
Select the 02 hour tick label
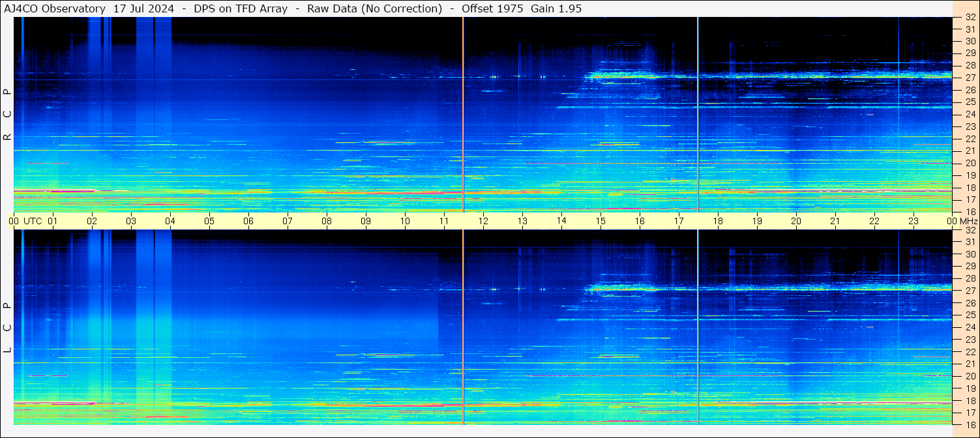click(x=92, y=221)
